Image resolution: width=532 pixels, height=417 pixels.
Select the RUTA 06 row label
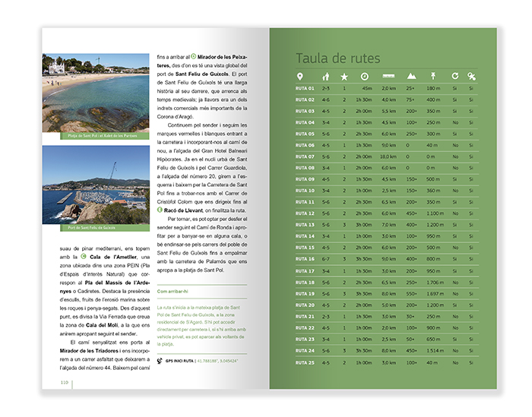305,145
